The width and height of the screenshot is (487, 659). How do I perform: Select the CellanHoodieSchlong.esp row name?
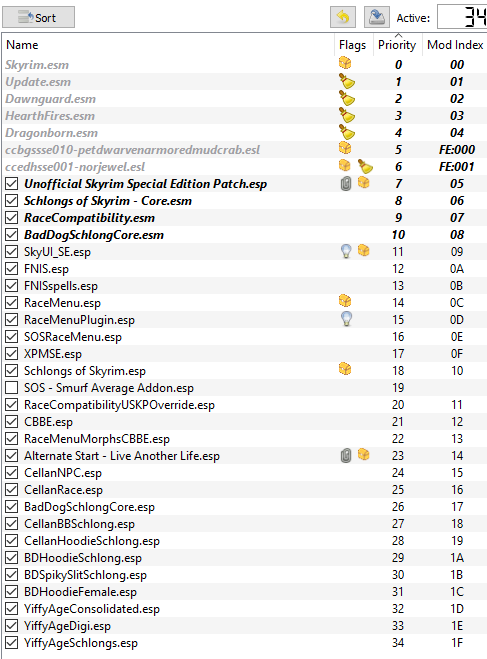pos(92,541)
